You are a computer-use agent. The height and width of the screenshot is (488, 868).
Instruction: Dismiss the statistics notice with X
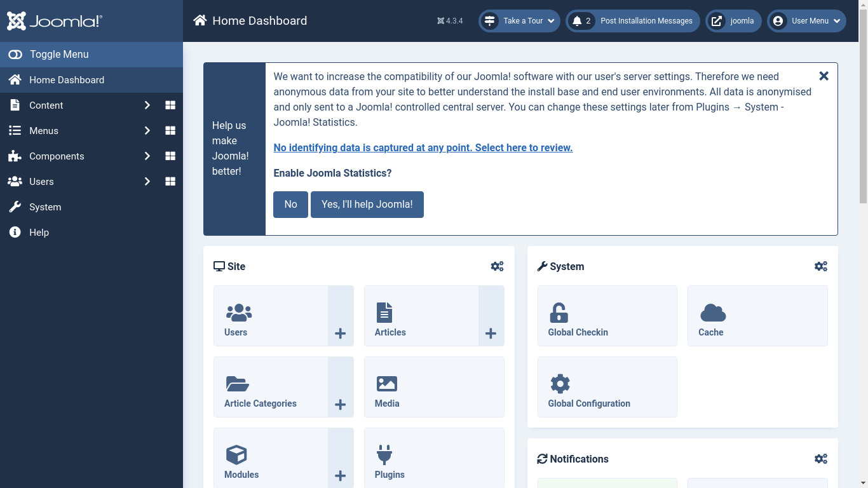[x=824, y=76]
